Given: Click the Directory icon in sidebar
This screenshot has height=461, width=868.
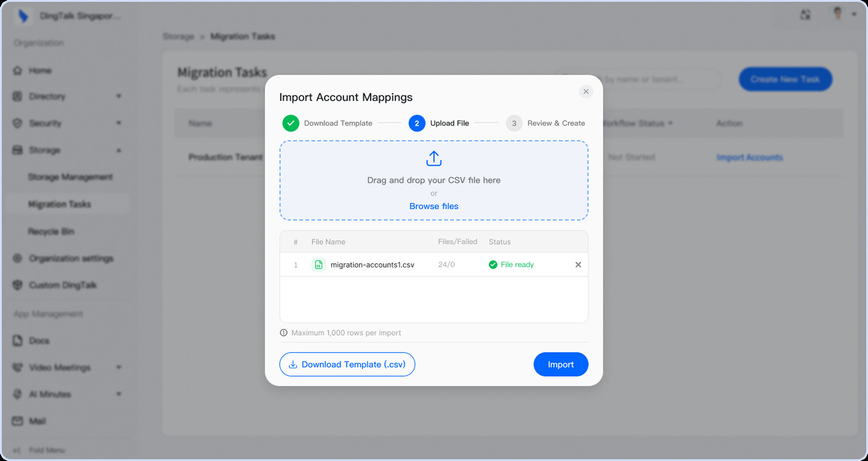Looking at the screenshot, I should click(18, 96).
